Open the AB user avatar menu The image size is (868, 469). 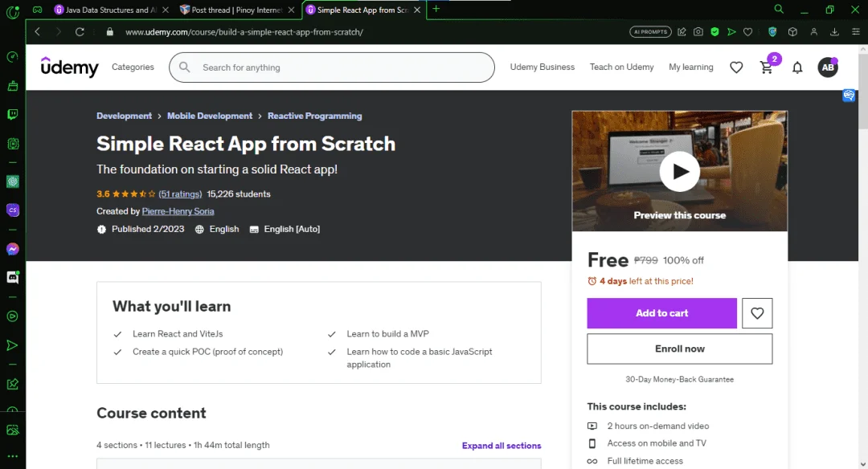pos(828,67)
